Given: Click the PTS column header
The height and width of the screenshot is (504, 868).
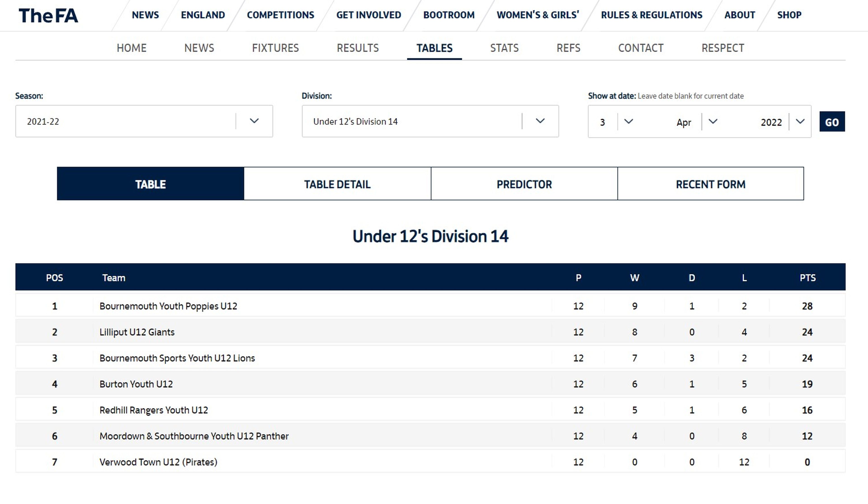Looking at the screenshot, I should tap(807, 278).
